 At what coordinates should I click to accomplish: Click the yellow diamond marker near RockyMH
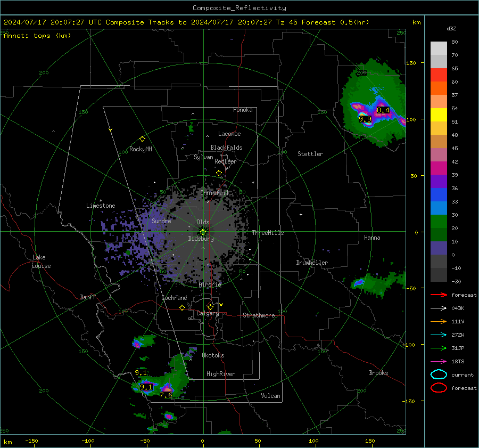142,139
